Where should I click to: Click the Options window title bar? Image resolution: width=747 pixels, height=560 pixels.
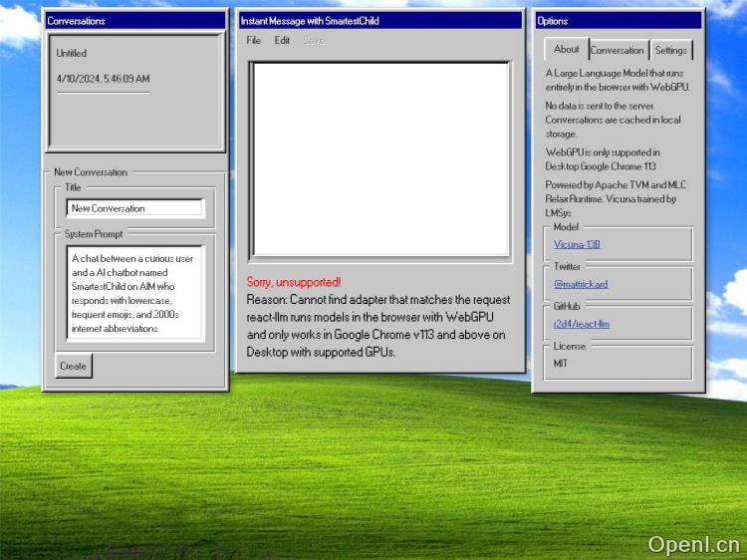(x=618, y=20)
